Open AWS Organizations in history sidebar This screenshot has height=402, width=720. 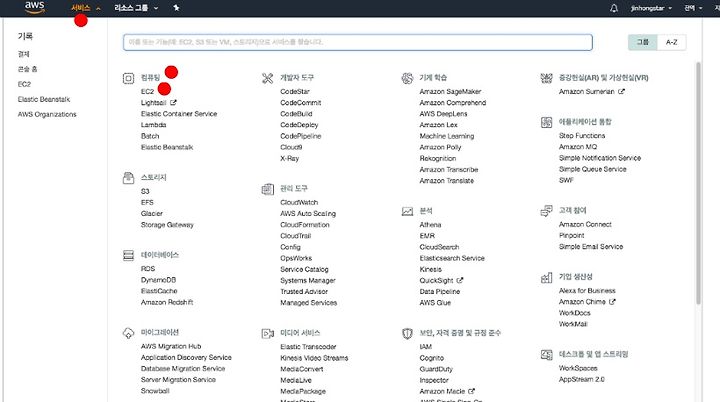point(47,114)
